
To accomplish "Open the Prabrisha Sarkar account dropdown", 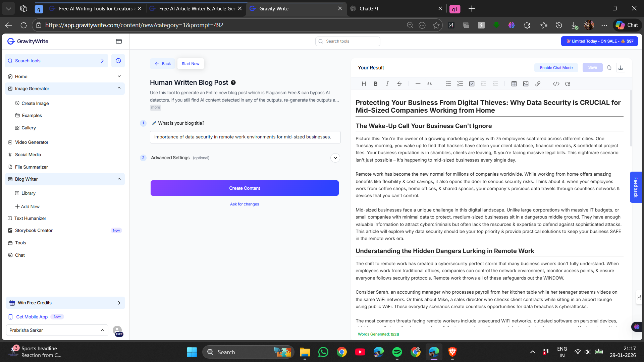I will (x=57, y=330).
